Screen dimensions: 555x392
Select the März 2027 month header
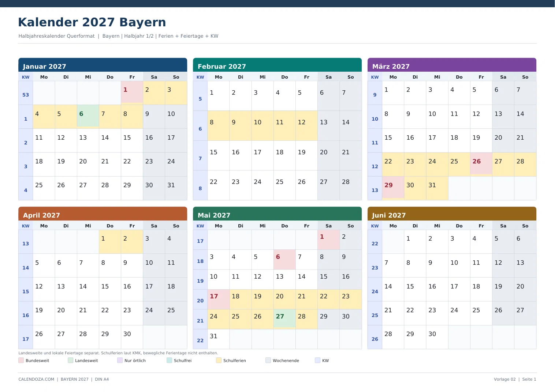coord(452,65)
